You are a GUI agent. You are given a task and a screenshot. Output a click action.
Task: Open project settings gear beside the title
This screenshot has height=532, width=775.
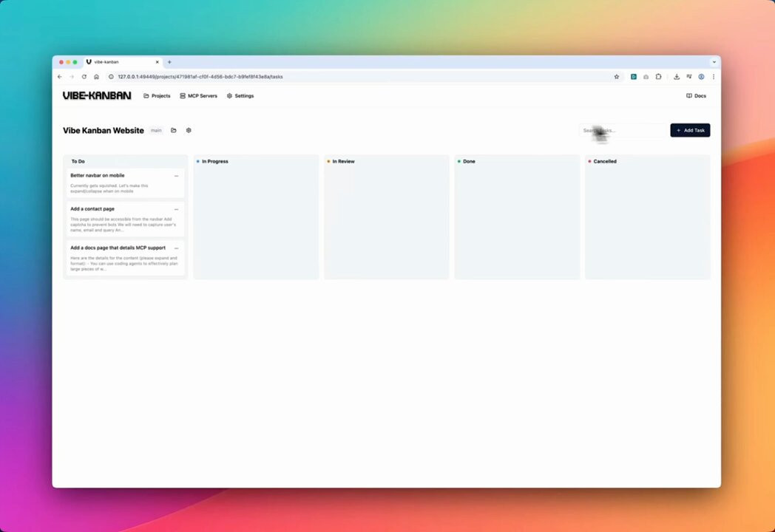(x=189, y=130)
